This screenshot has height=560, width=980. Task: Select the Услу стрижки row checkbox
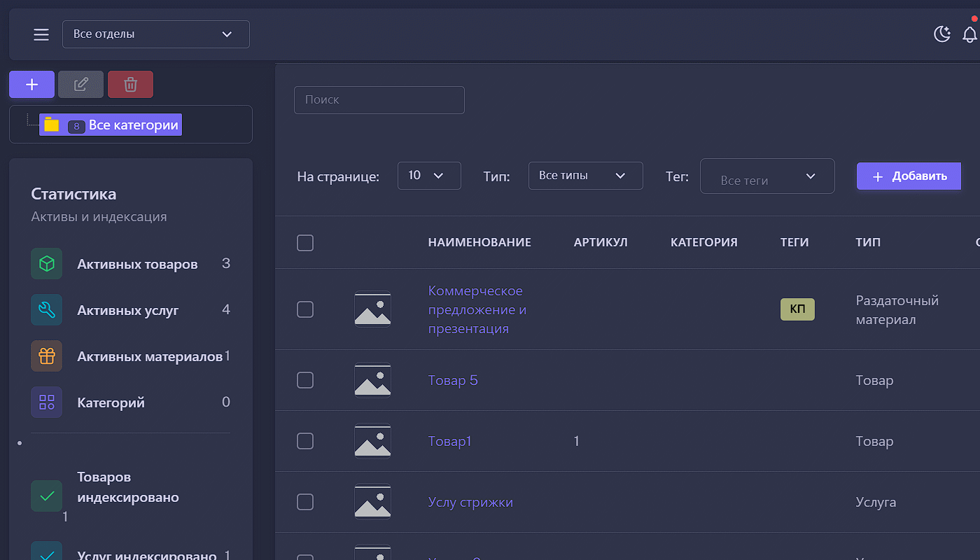click(x=305, y=502)
